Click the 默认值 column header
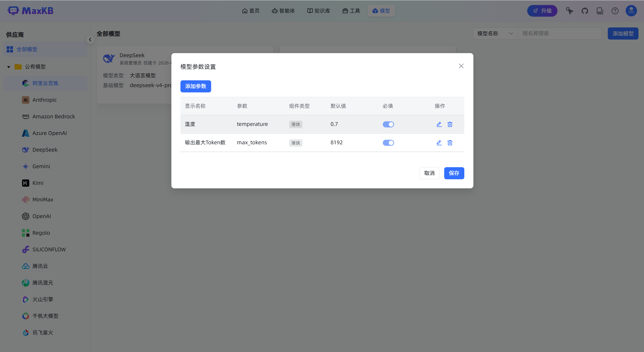 [x=338, y=106]
